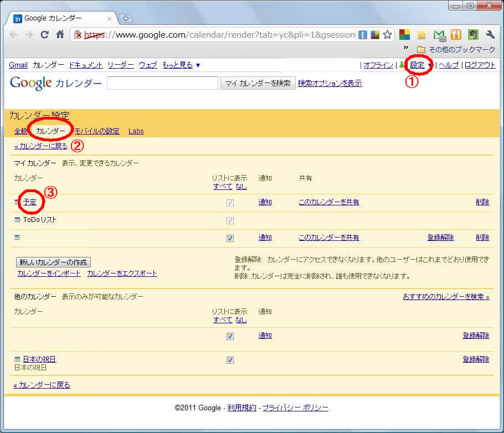Click the address bar URL
This screenshot has width=504, height=433.
click(x=220, y=35)
